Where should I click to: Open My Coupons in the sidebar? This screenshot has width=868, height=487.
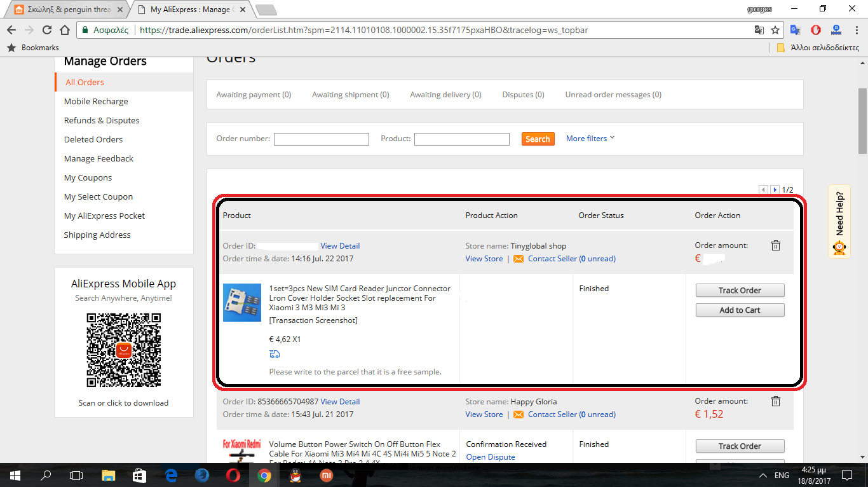click(x=88, y=177)
